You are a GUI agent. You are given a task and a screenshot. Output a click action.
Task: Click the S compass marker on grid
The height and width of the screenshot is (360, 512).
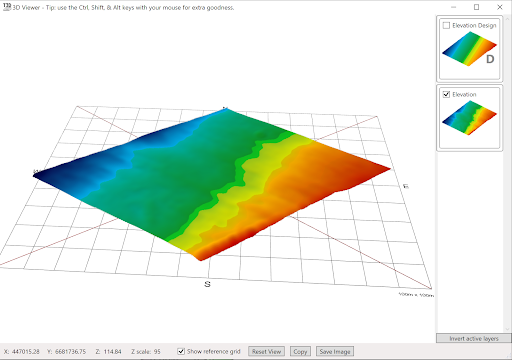pos(207,284)
